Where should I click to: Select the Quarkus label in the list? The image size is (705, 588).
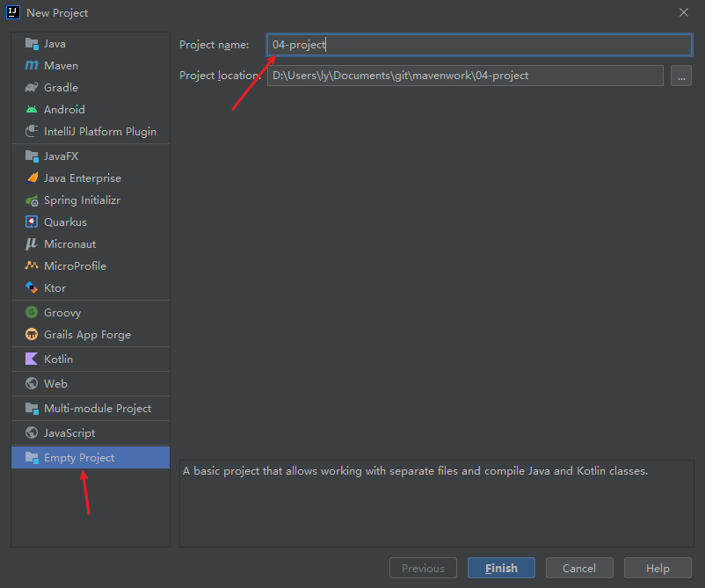(66, 222)
